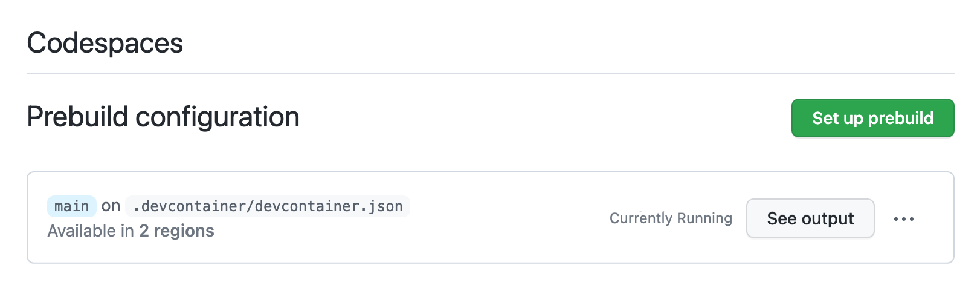Click the Available in text label
980x288 pixels.
91,231
